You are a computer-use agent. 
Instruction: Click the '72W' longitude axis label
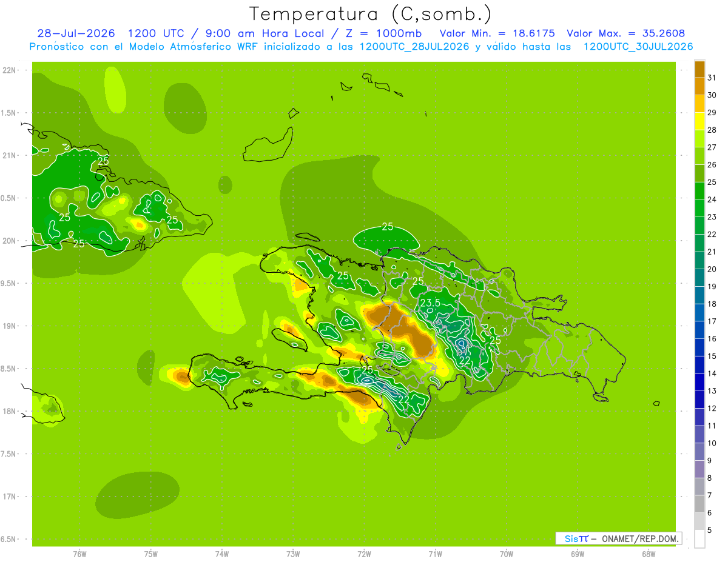click(x=364, y=554)
